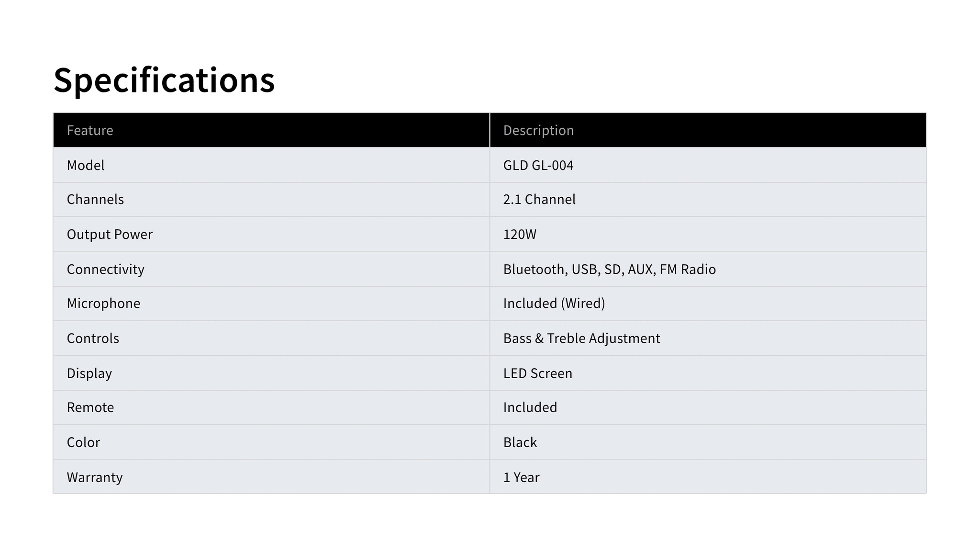Select the Included (Wired) cell
The image size is (980, 552).
[x=554, y=303]
